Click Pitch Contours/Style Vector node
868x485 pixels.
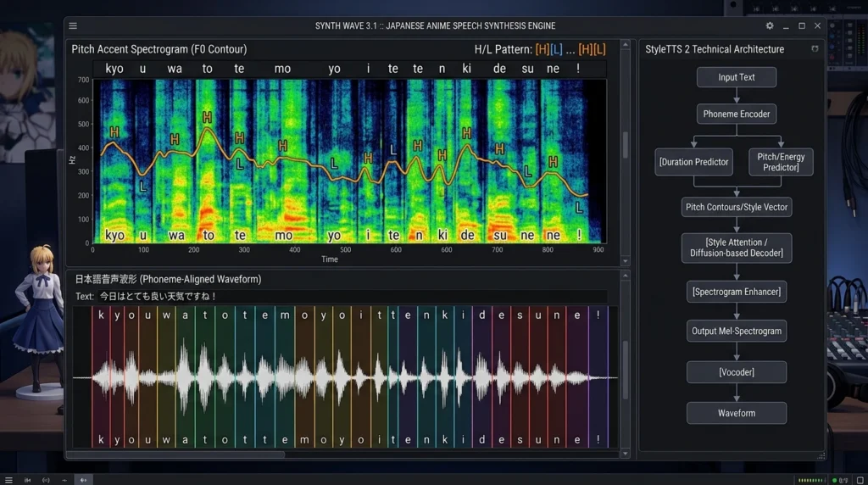click(x=737, y=207)
